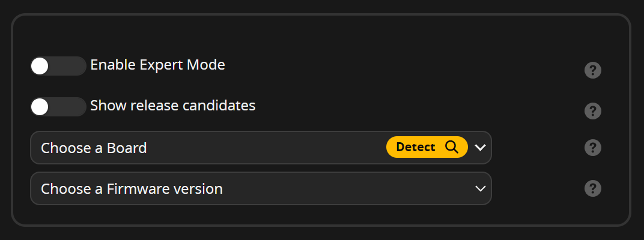Click the white knob of the release candidates toggle
644x240 pixels.
tap(40, 107)
